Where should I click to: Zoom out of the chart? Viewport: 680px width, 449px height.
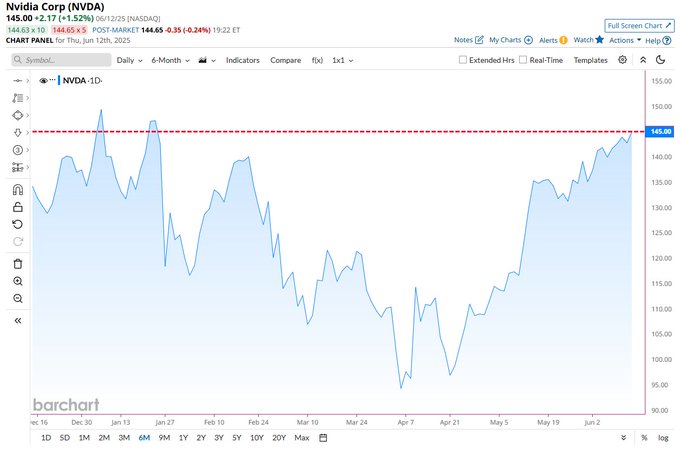(17, 298)
